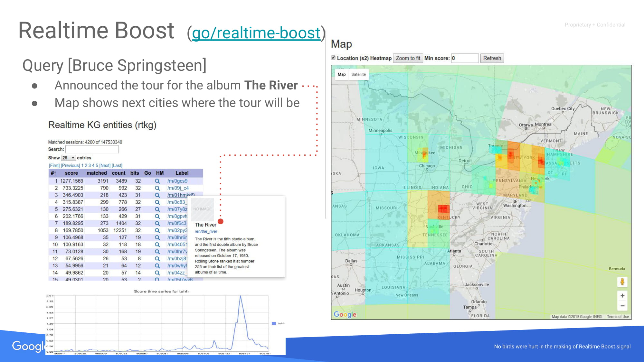This screenshot has width=644, height=362.
Task: Click 'The River' title in the popup
Action: click(x=205, y=225)
